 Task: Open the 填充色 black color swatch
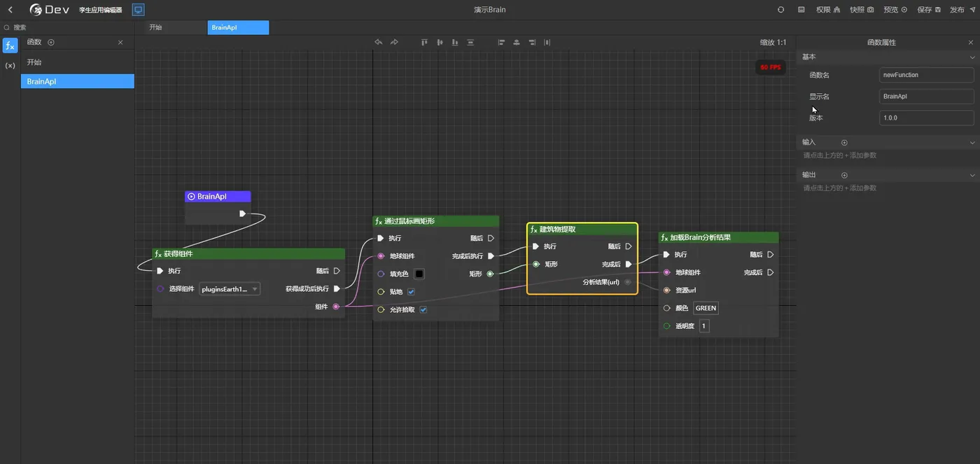coord(419,274)
